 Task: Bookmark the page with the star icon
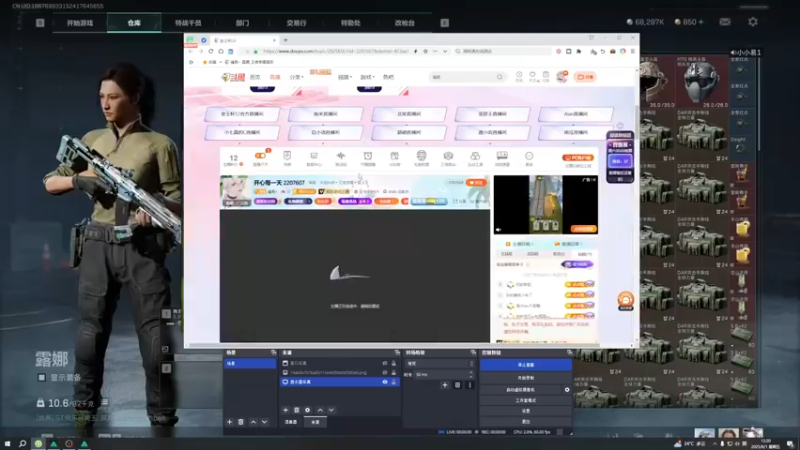[x=425, y=52]
